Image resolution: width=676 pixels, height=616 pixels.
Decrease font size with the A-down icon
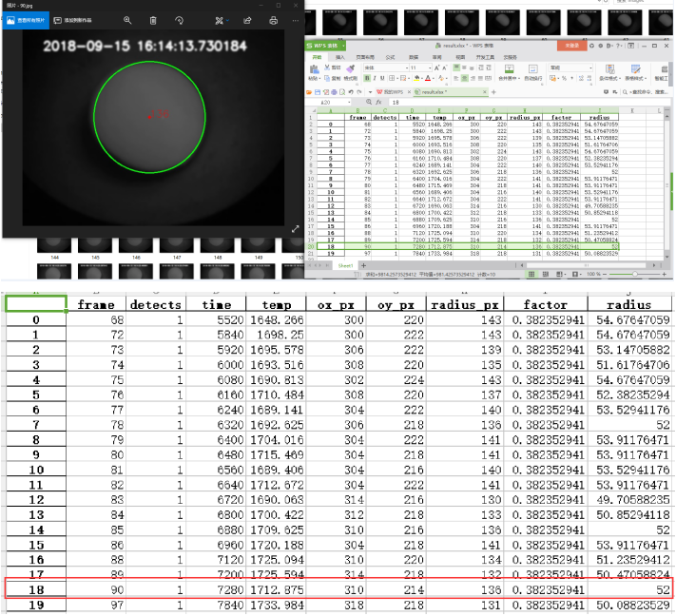[x=445, y=67]
